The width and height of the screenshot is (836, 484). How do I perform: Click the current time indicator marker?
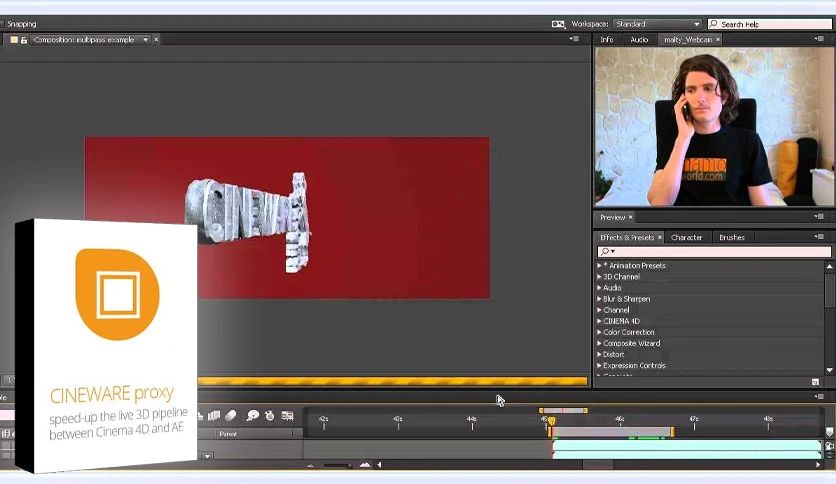point(551,421)
